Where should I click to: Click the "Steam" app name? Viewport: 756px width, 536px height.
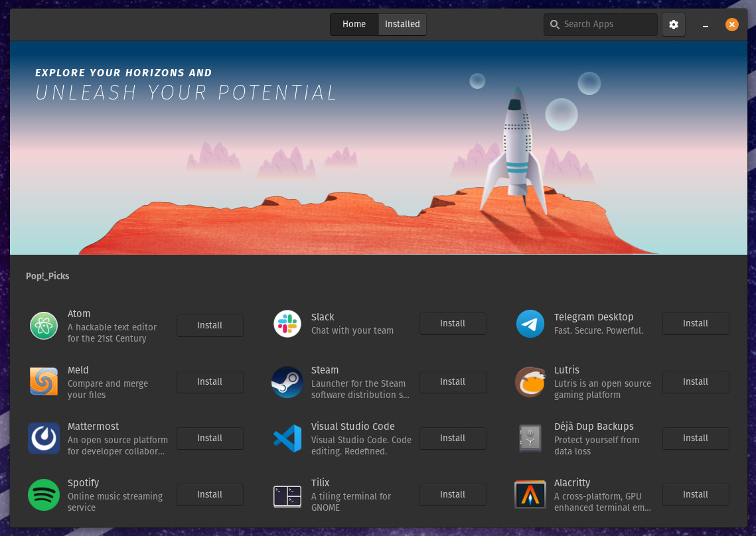[325, 370]
